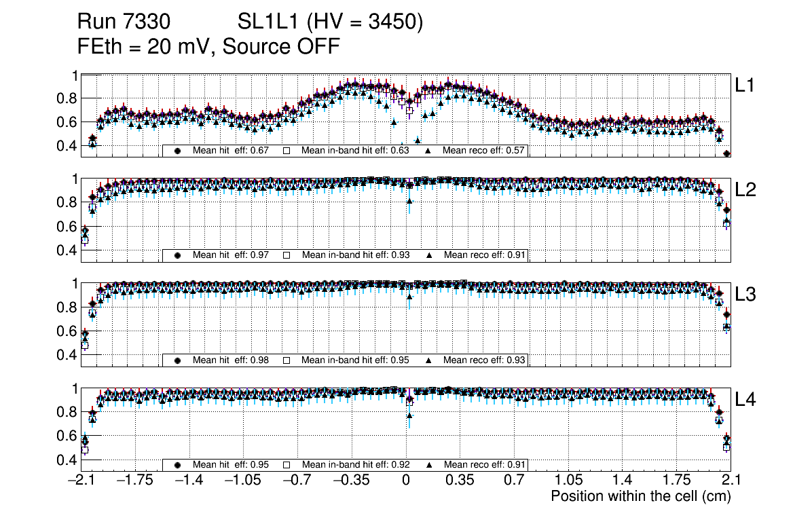The image size is (812, 524).
Task: Select the 'Mean reco eff: 0.57' legend entry
Action: [x=485, y=151]
